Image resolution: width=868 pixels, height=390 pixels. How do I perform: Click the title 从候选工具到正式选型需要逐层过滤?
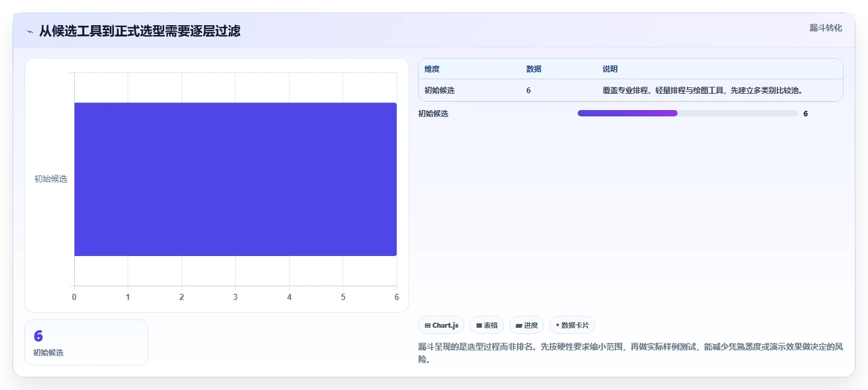140,31
